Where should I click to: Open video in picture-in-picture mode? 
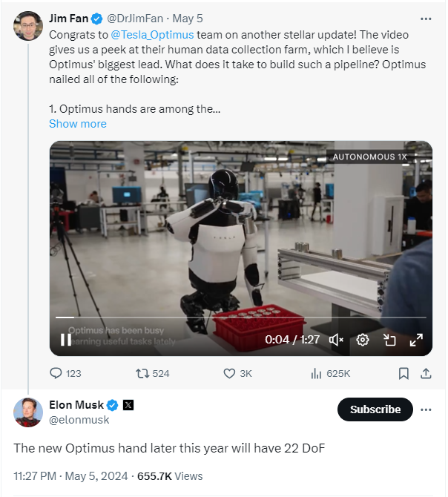click(x=389, y=340)
